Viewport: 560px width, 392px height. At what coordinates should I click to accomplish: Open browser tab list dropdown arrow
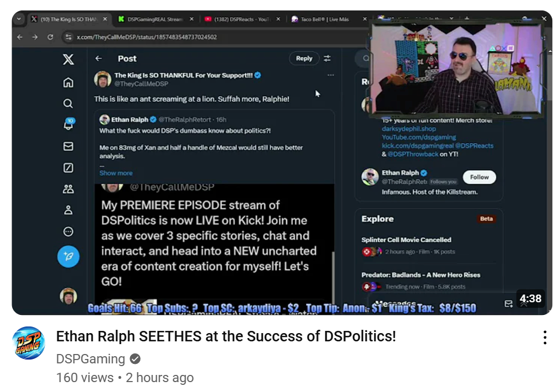point(19,19)
